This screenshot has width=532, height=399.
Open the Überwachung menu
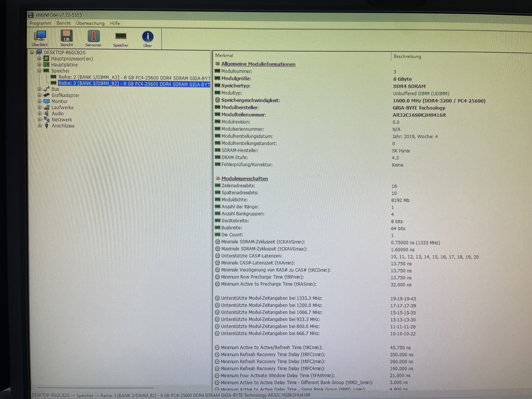pyautogui.click(x=90, y=23)
